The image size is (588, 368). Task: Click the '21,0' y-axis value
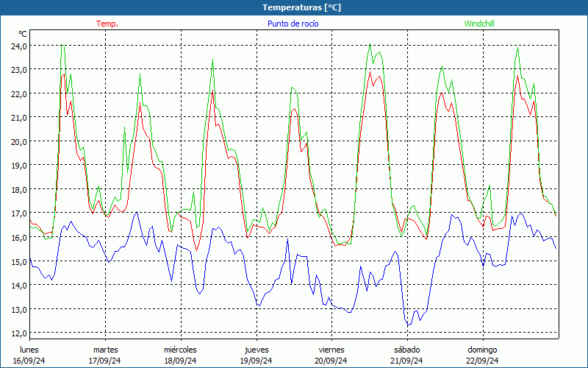[19, 118]
